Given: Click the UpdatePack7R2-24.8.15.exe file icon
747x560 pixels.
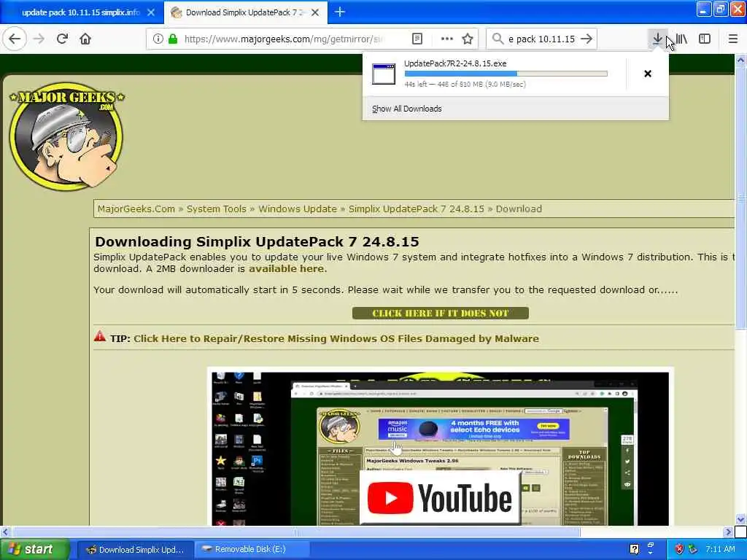Looking at the screenshot, I should [384, 74].
